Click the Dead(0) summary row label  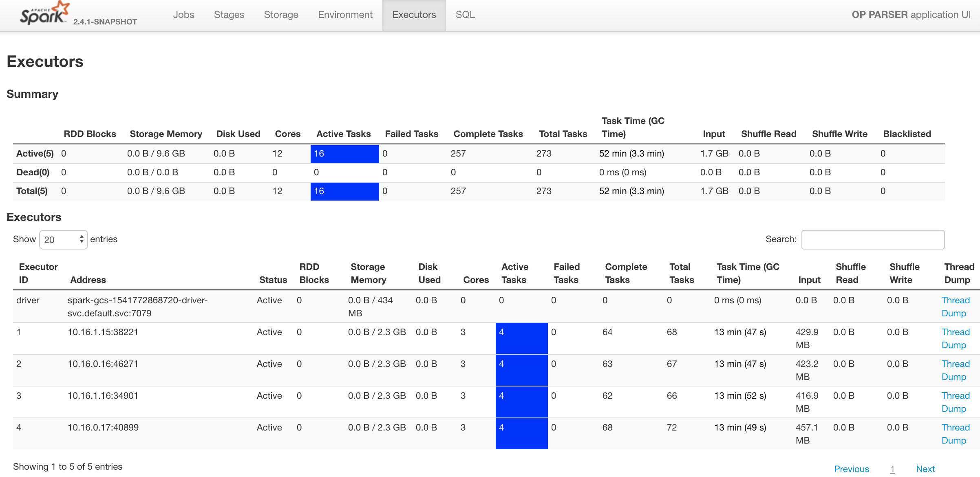[x=33, y=172]
